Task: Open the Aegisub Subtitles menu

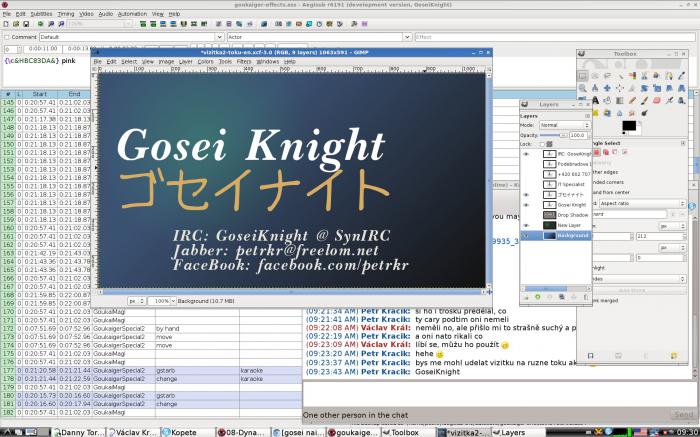Action: click(x=41, y=14)
